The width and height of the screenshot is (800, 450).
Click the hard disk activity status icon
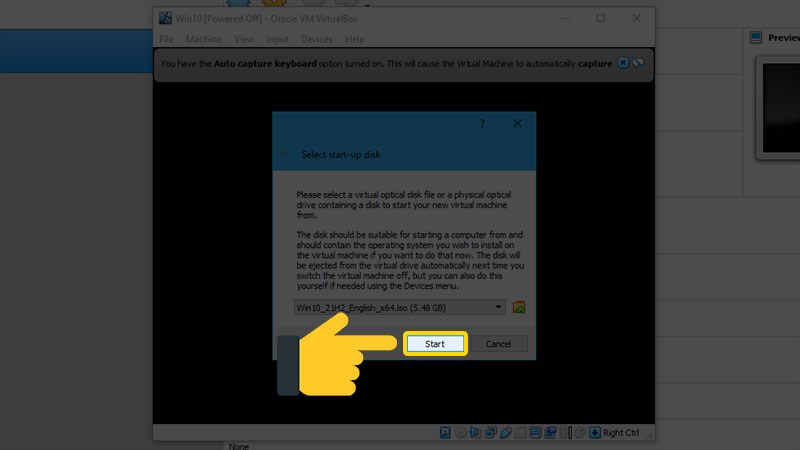445,433
